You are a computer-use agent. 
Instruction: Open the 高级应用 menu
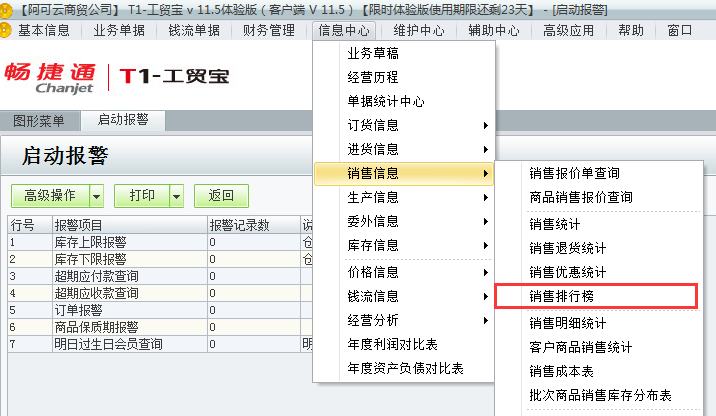coord(569,31)
